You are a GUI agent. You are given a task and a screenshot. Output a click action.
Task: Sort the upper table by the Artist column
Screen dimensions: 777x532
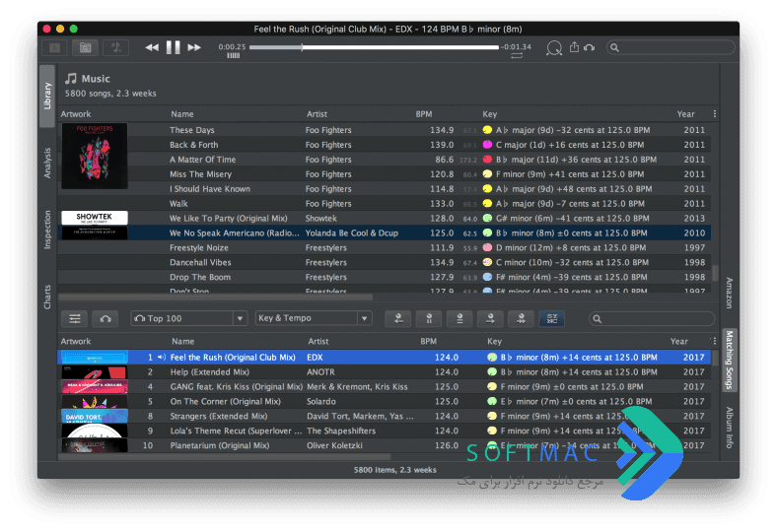[x=317, y=114]
